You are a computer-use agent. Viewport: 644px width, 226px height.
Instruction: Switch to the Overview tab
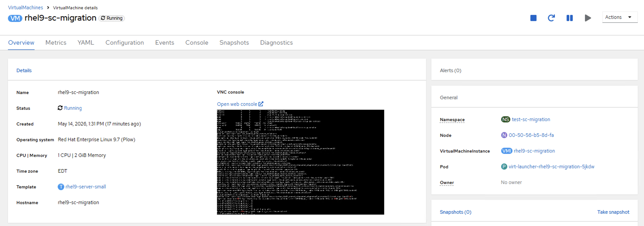(x=21, y=43)
